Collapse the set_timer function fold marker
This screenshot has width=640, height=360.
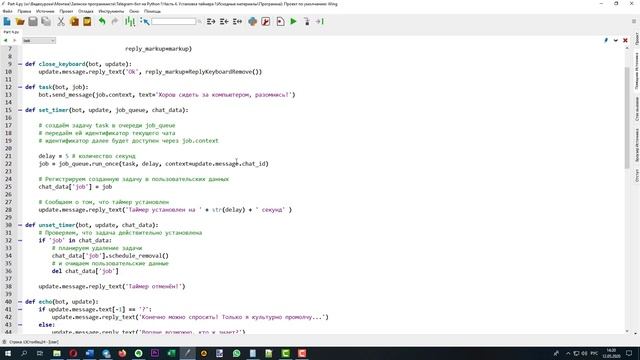pos(20,110)
